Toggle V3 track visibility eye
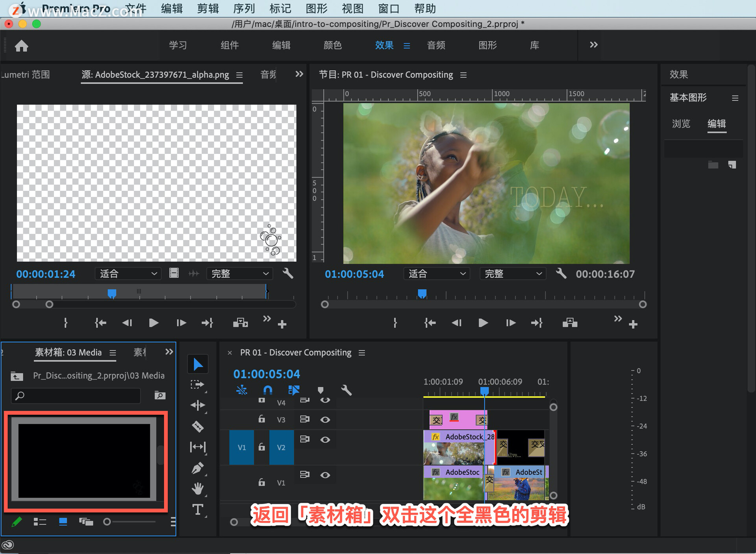 click(325, 419)
